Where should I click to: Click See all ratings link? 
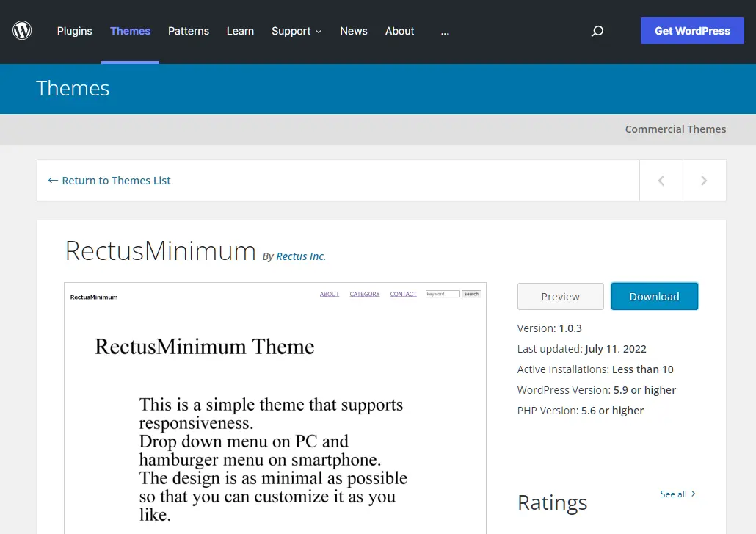coord(678,494)
